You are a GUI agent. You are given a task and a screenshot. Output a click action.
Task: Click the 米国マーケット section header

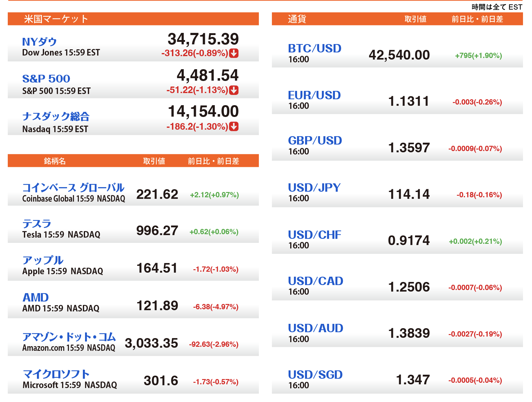[x=56, y=19]
